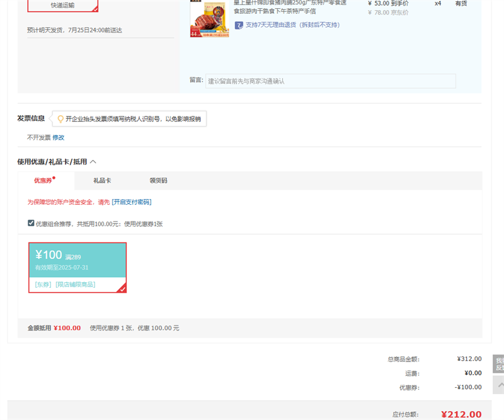Screen dimensions: 504x420
Task: Click the checkmark corner on 快递运输 option
Action: (94, 9)
